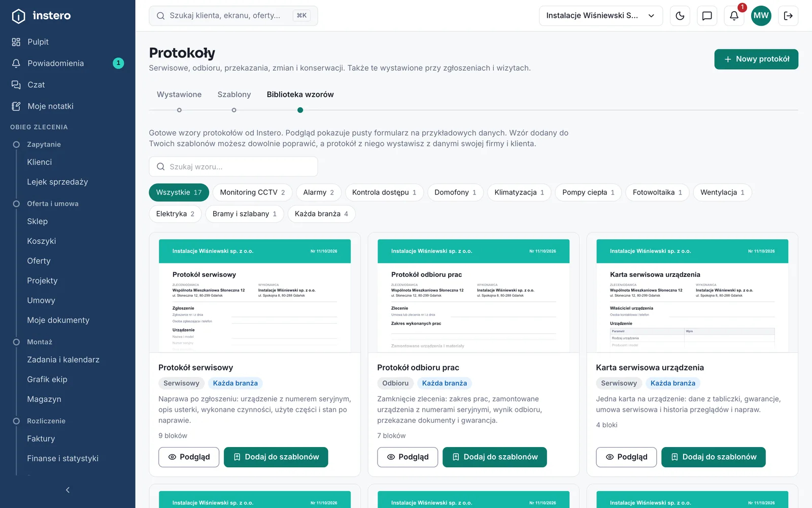The width and height of the screenshot is (812, 508).
Task: Preview Protokół odbioru prac template
Action: point(408,457)
